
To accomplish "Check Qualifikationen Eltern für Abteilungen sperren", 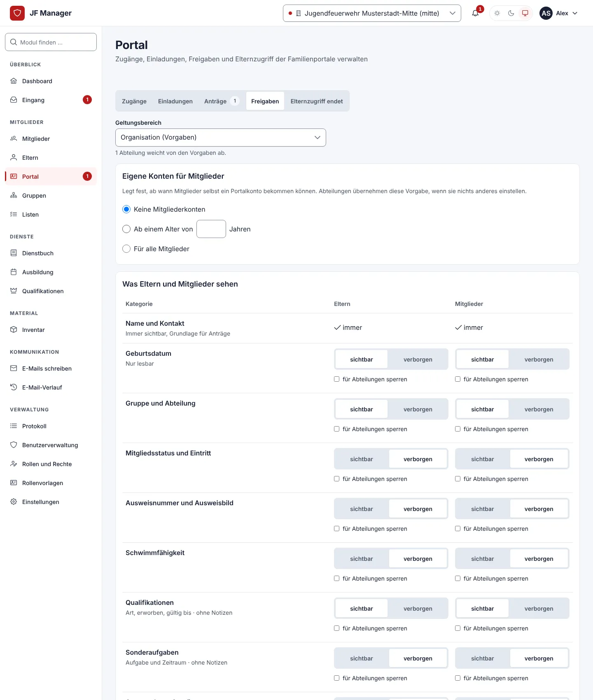I will coord(336,628).
